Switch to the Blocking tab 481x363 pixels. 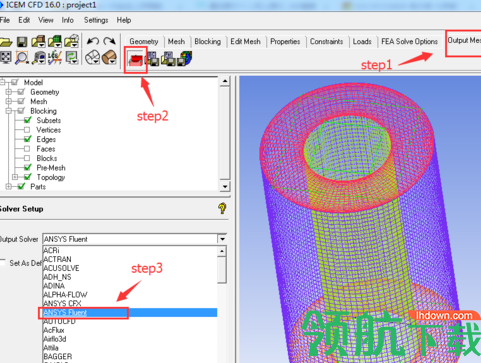[x=208, y=41]
